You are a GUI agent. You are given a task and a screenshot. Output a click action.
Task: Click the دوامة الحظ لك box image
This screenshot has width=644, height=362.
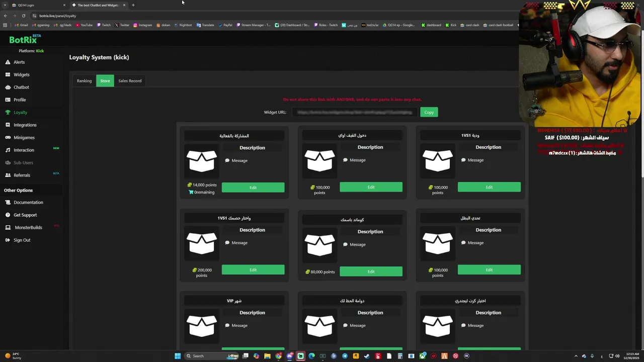pos(319,326)
